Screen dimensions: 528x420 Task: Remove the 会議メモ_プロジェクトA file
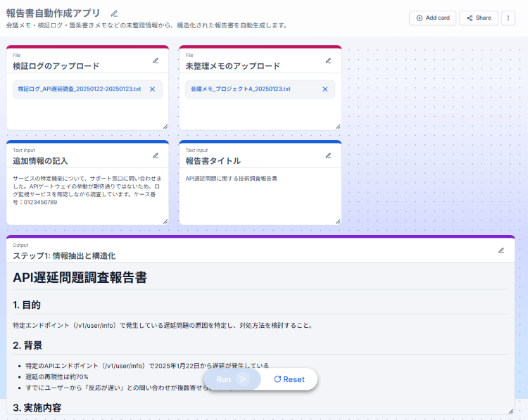click(325, 89)
